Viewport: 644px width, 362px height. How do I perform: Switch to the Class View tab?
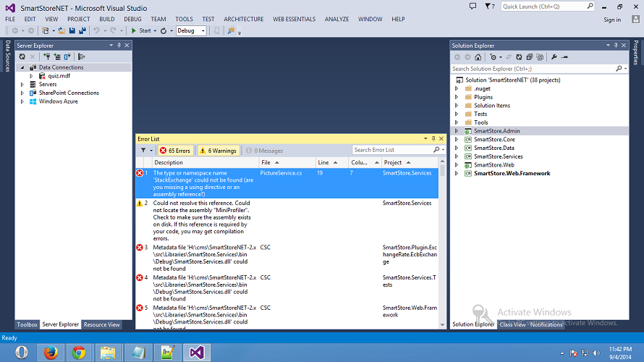pyautogui.click(x=512, y=325)
